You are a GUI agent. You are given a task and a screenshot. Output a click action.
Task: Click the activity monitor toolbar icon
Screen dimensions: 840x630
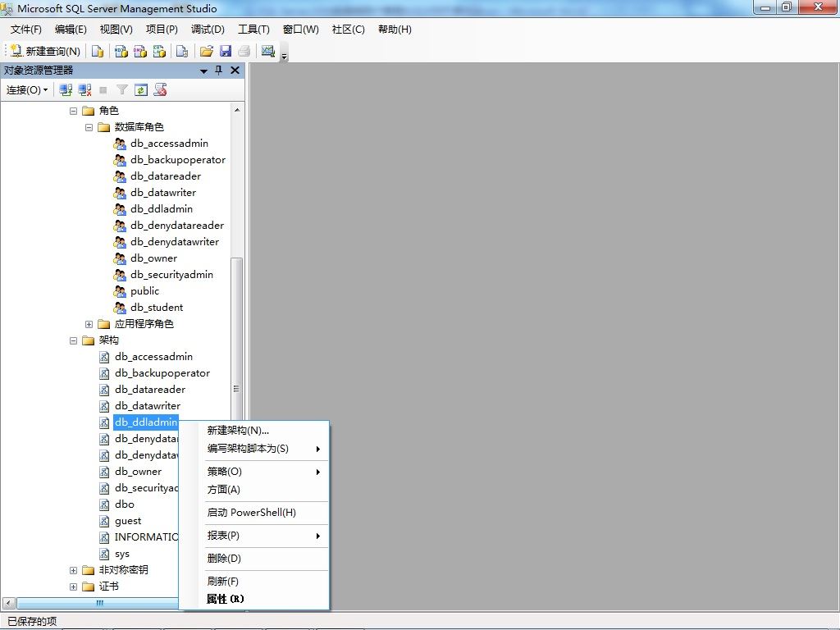pos(268,51)
